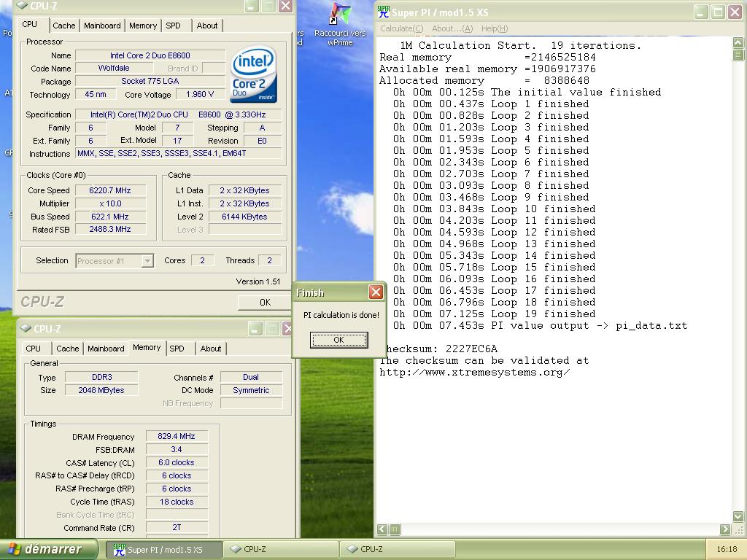The height and width of the screenshot is (560, 747).
Task: Click Super PI vertical scrollbar up arrow
Action: 738,42
